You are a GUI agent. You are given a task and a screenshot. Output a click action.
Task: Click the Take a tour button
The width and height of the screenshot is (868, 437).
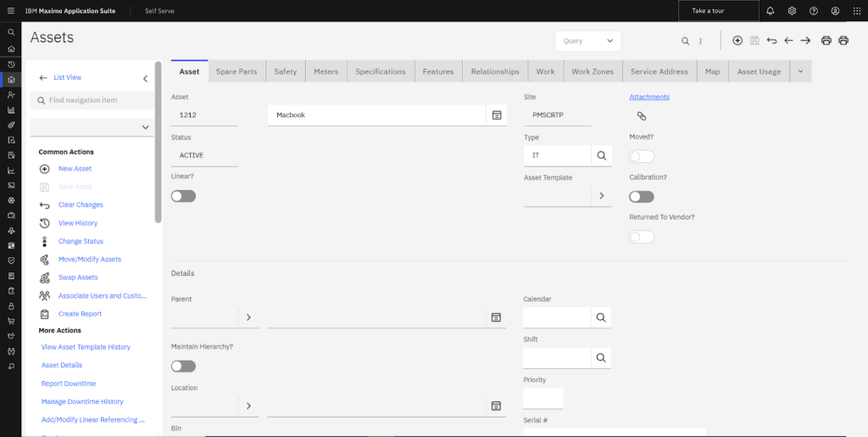click(x=719, y=10)
